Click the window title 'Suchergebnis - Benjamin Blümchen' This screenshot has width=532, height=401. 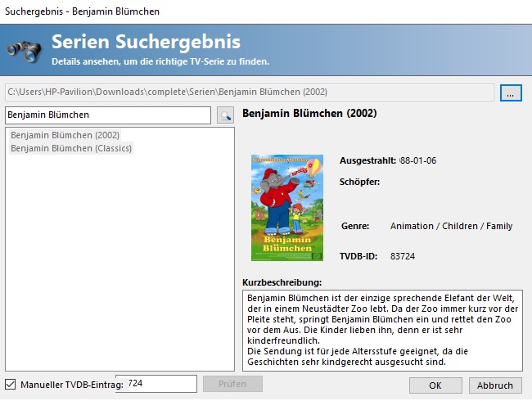coord(82,11)
